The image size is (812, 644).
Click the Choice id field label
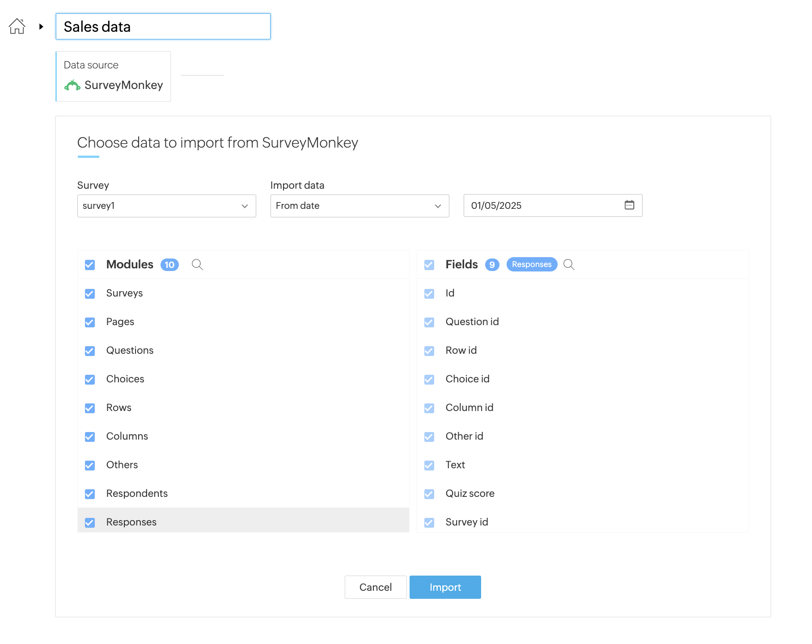(467, 379)
